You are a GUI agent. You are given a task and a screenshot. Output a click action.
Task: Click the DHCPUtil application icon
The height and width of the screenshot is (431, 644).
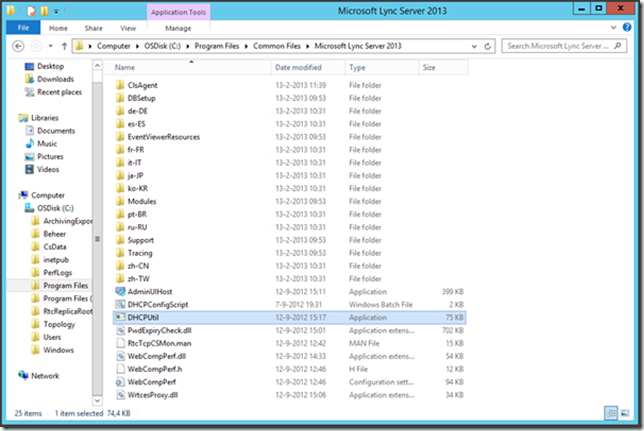coord(120,317)
